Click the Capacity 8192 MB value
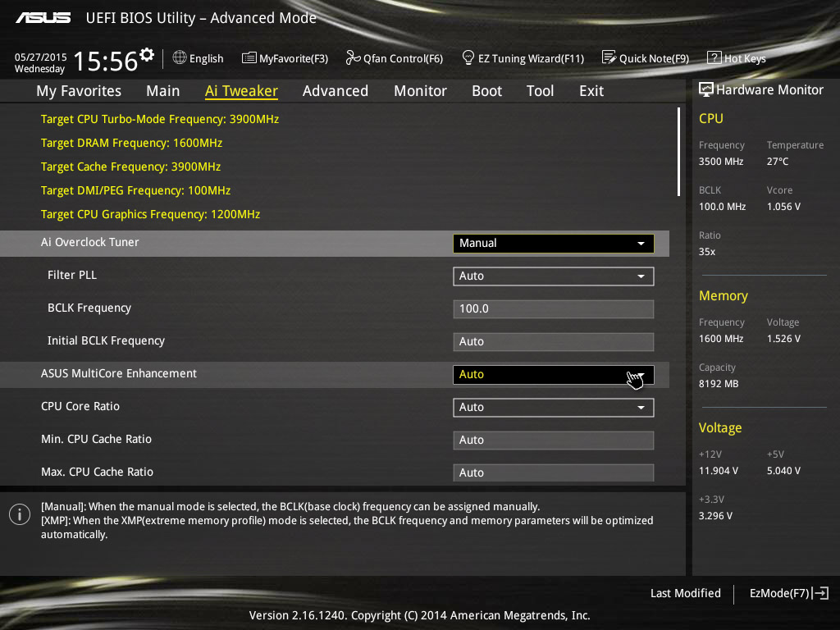 (719, 384)
